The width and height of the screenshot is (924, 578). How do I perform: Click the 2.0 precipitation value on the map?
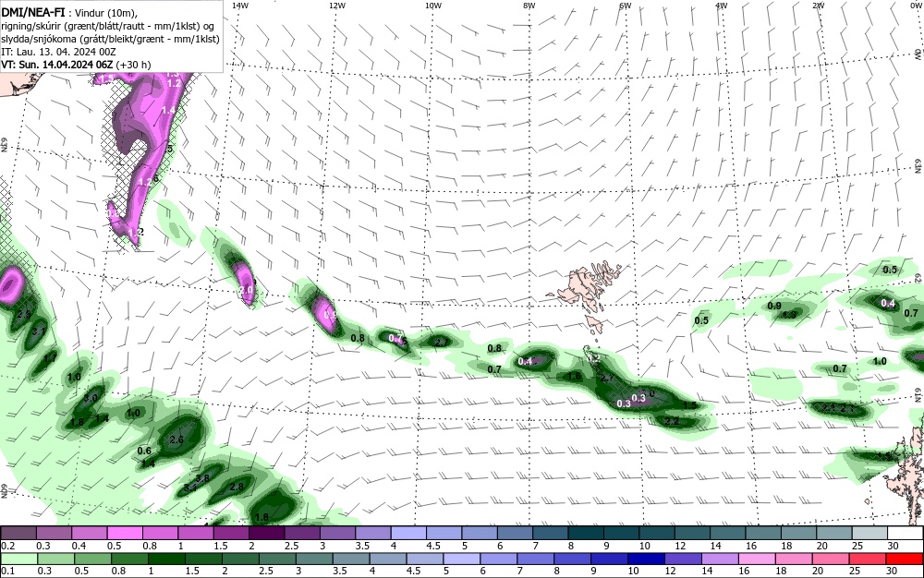point(247,290)
